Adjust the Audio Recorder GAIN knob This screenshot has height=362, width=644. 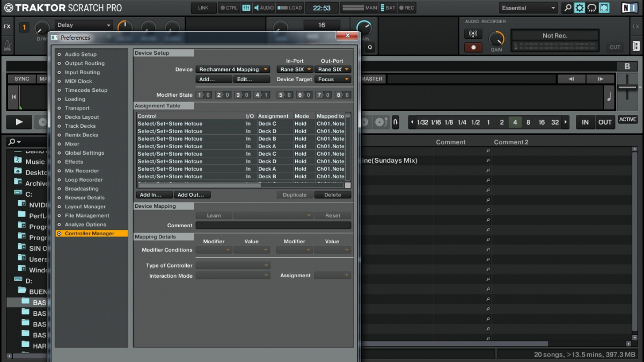click(x=496, y=38)
